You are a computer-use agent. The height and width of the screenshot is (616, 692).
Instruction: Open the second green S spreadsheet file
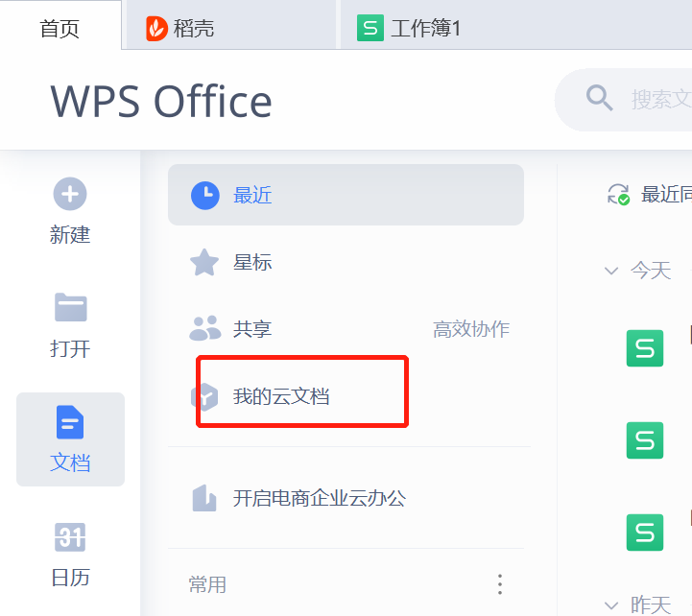(645, 440)
